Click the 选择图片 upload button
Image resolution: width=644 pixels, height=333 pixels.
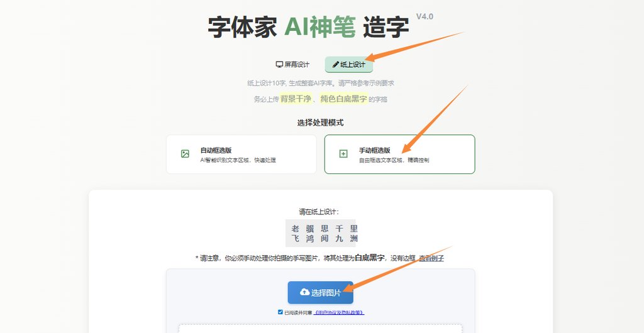click(x=320, y=292)
